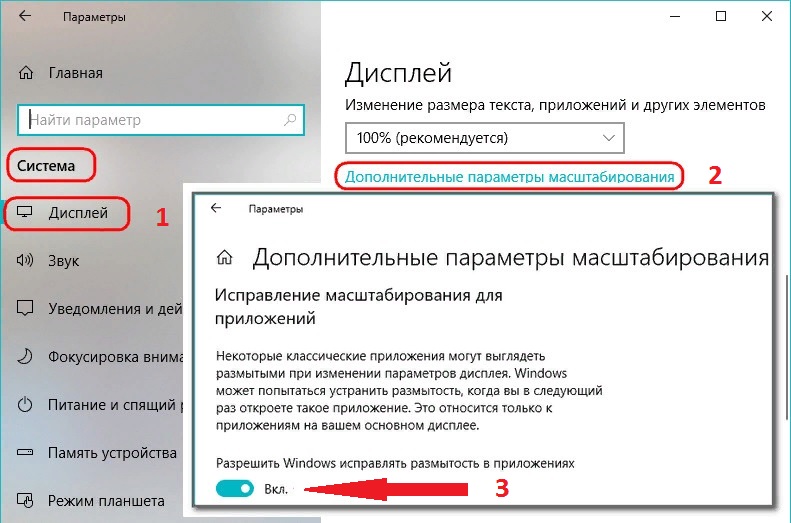Click the storage icon beside Память устройства
This screenshot has height=523, width=791.
(x=25, y=452)
